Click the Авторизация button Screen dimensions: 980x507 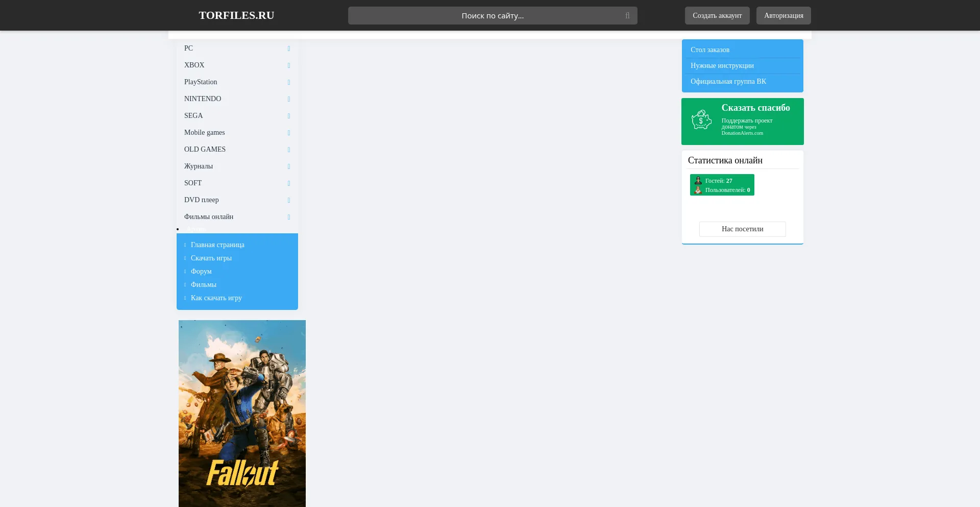click(x=783, y=15)
